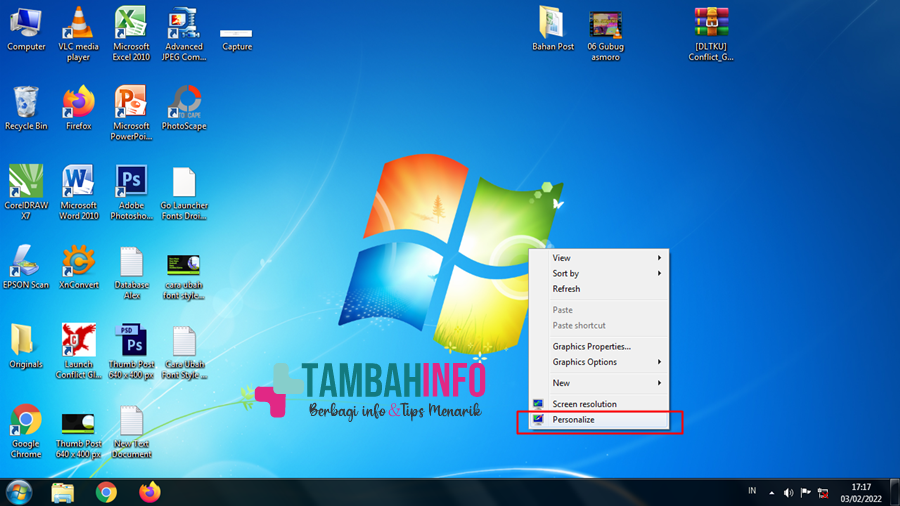Select the Microsoft Word 2010 shortcut
The width and height of the screenshot is (900, 506).
point(79,193)
